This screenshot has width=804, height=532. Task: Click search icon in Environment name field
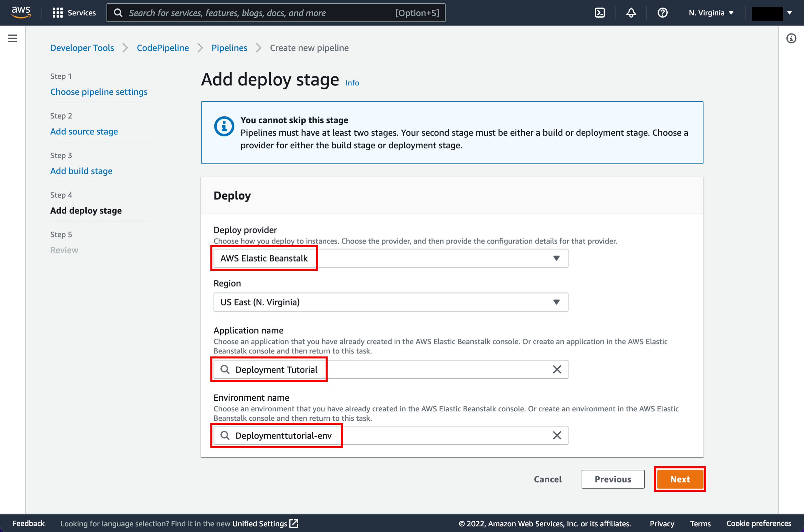coord(225,435)
